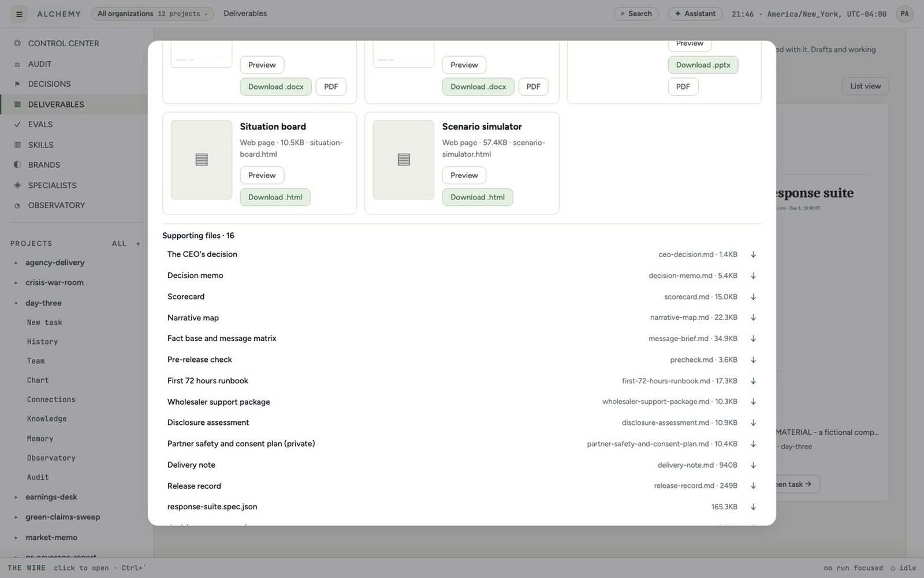This screenshot has height=578, width=924.
Task: Open Observatory in main sidebar
Action: (57, 205)
